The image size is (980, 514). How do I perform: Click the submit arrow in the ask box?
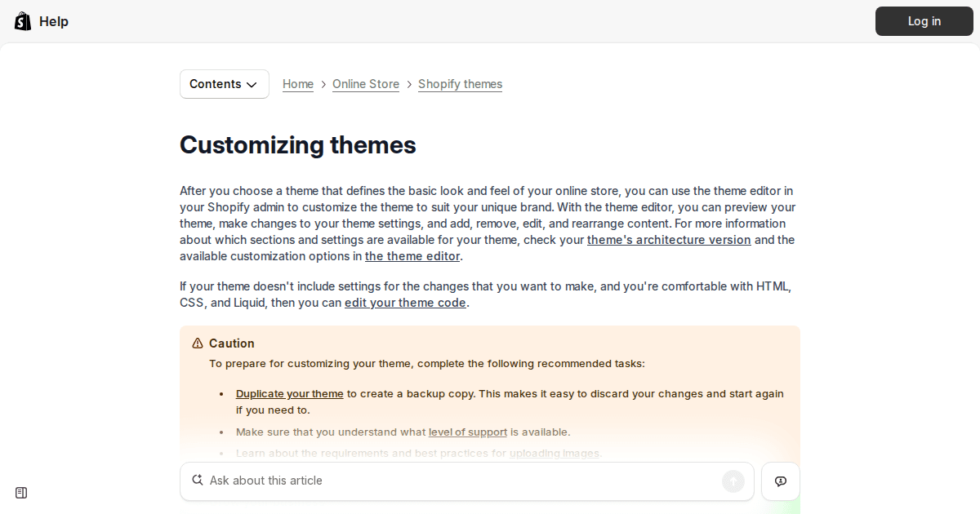tap(733, 481)
